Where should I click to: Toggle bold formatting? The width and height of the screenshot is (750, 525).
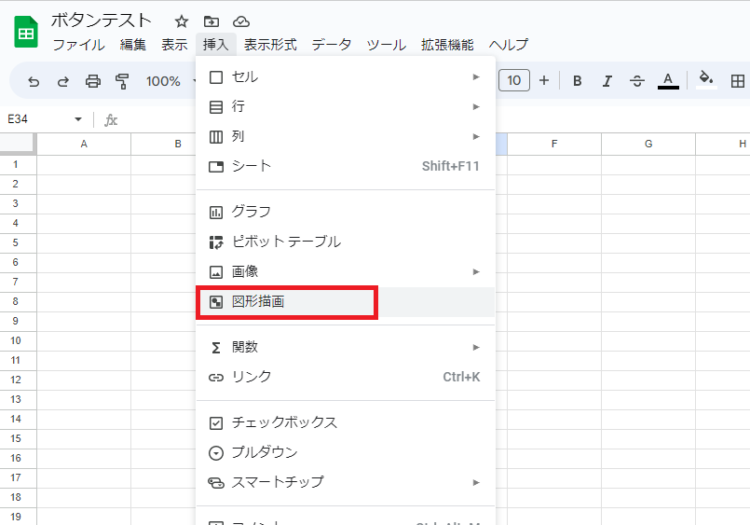[x=577, y=81]
